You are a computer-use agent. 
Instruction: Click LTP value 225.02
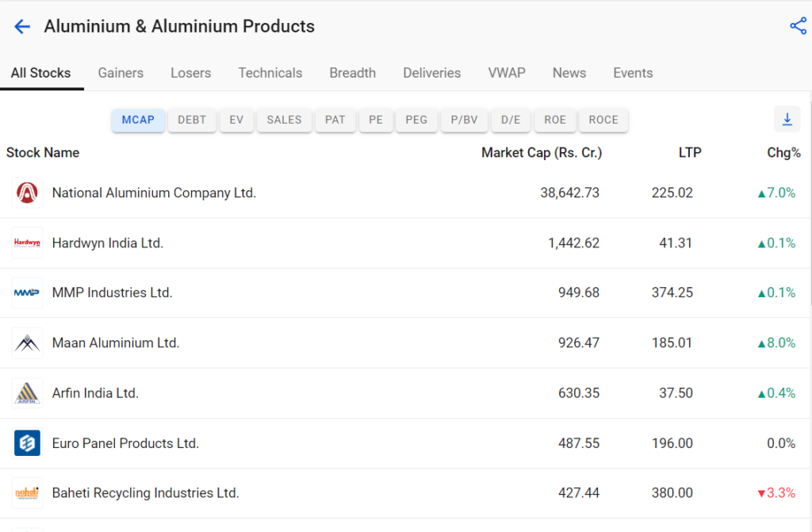(x=672, y=193)
